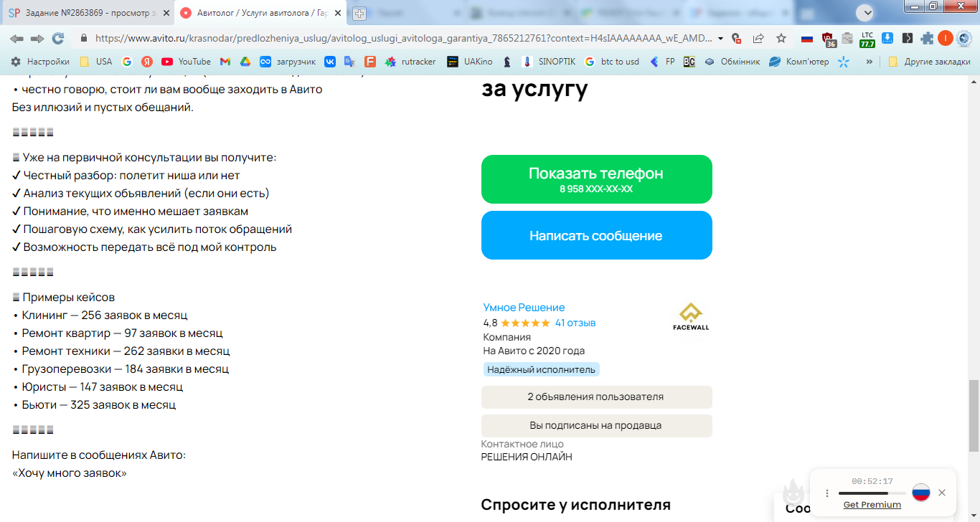
Task: Click the Показать телефон button
Action: (x=597, y=179)
